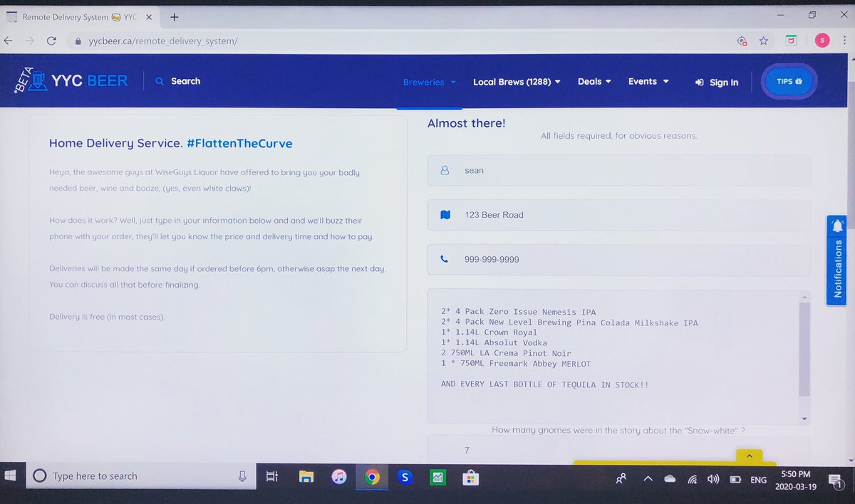This screenshot has width=855, height=504.
Task: Open the green spreadsheet taskbar app
Action: [437, 477]
